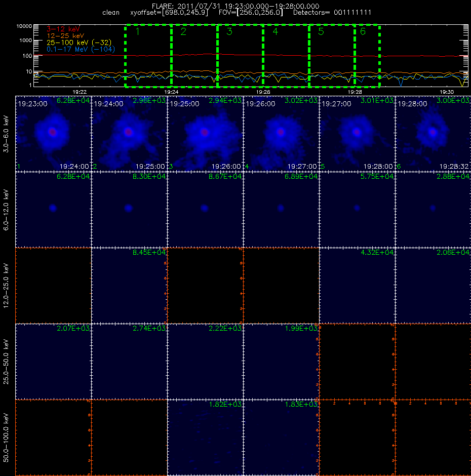Click the 2.96E+03 peak value
471x476 pixels.
[x=149, y=100]
